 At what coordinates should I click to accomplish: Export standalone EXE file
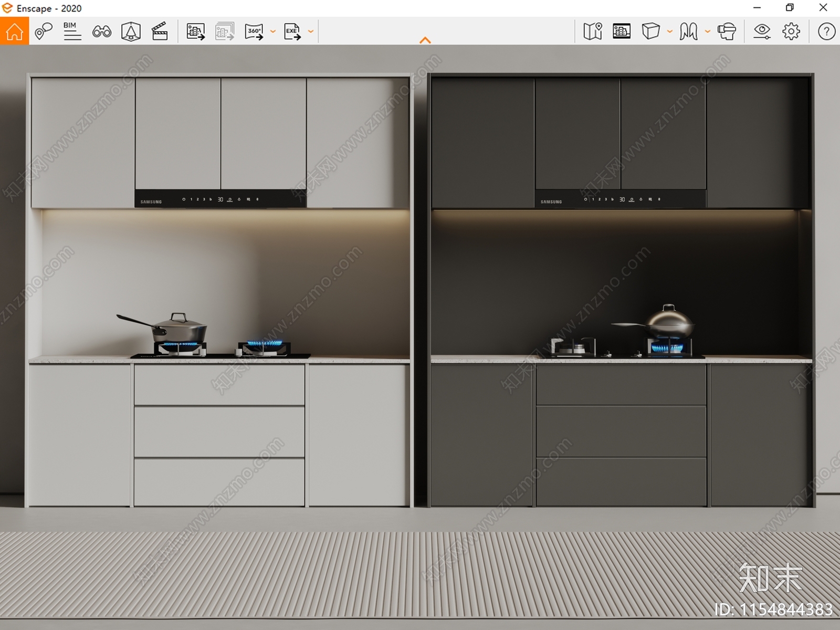[x=292, y=31]
